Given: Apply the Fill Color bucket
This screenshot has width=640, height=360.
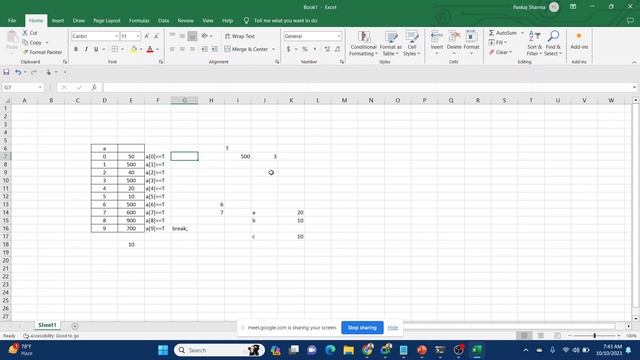Looking at the screenshot, I should pos(133,49).
